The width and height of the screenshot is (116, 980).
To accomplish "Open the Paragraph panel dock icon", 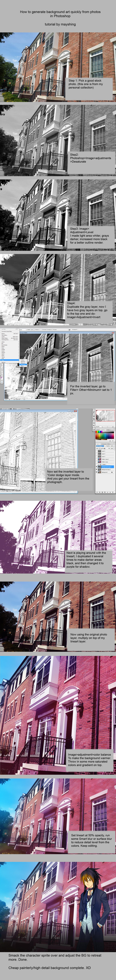I will coord(94,426).
